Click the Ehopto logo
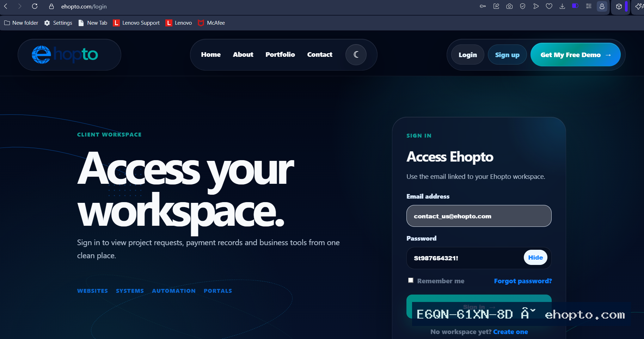The width and height of the screenshot is (644, 339). point(65,55)
